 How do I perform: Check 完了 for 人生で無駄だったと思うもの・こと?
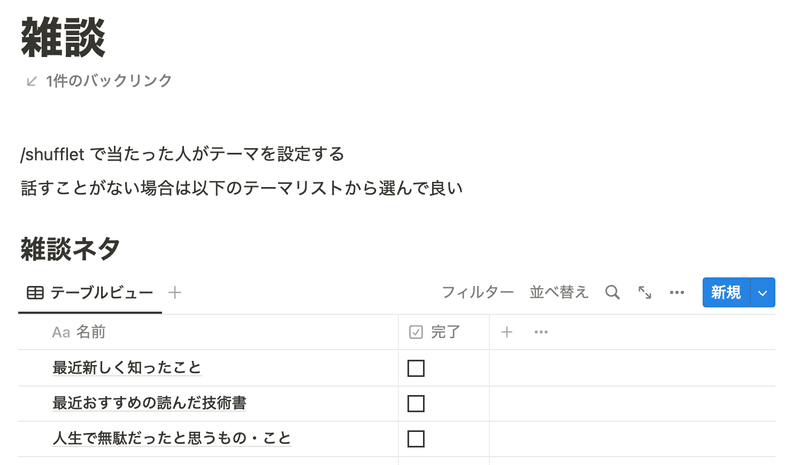click(x=416, y=438)
